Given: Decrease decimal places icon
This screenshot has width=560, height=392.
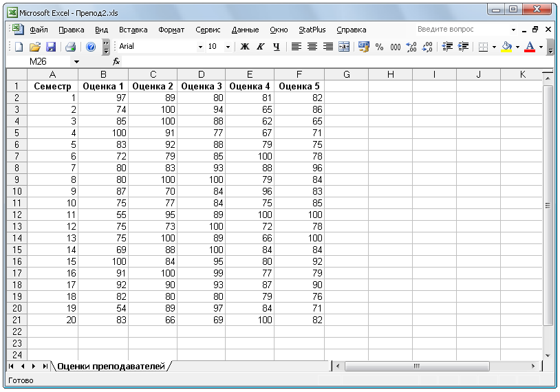Looking at the screenshot, I should 427,47.
